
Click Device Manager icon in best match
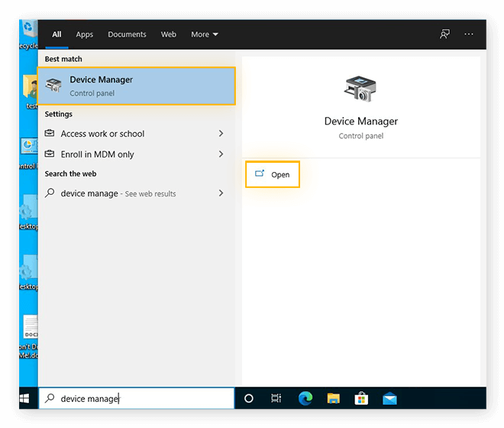tap(53, 86)
